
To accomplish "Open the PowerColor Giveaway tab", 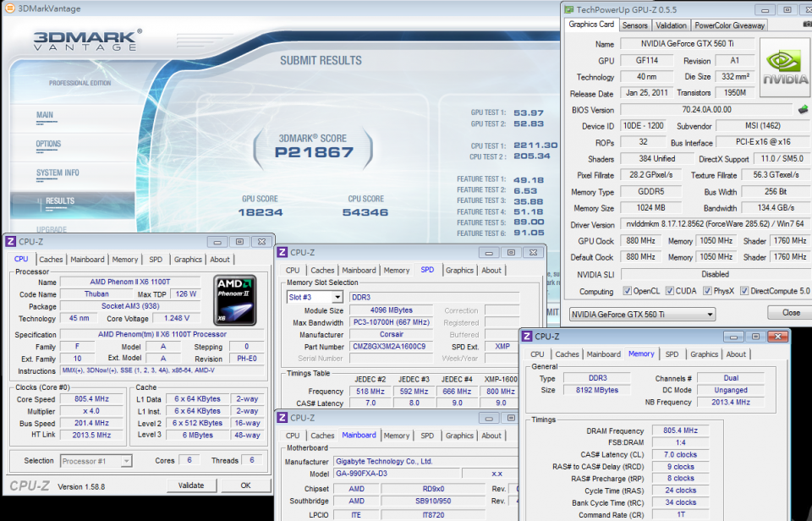I will (729, 25).
